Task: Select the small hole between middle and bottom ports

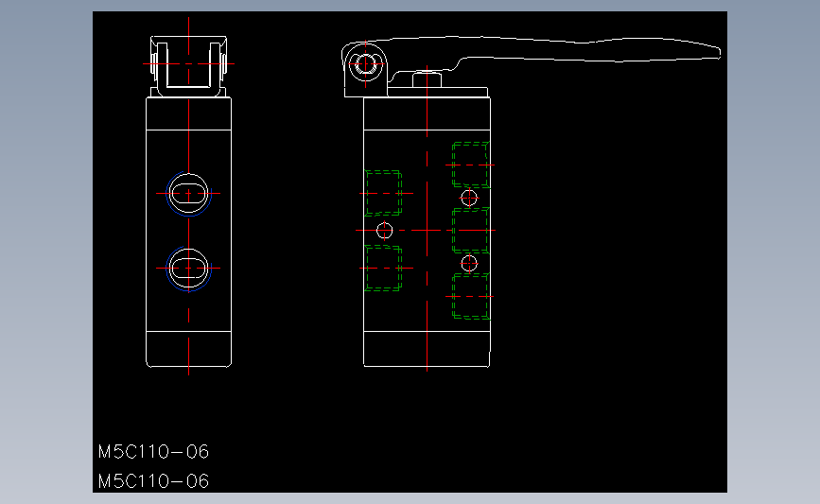Action: click(469, 264)
